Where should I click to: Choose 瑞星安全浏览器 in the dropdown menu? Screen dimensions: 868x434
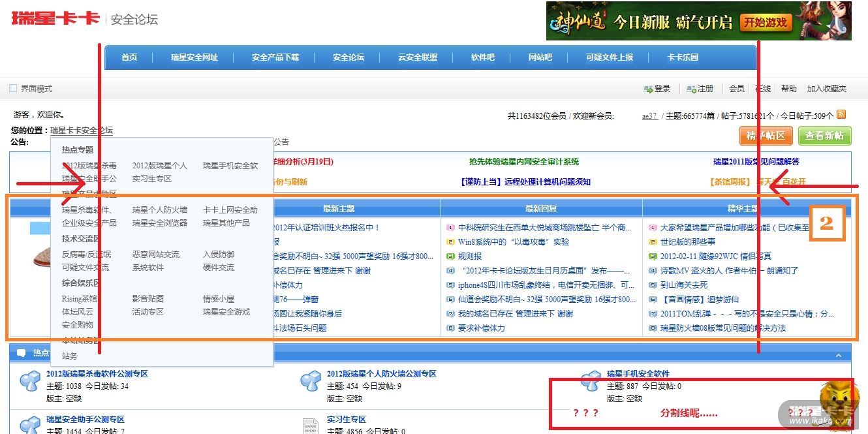point(160,223)
